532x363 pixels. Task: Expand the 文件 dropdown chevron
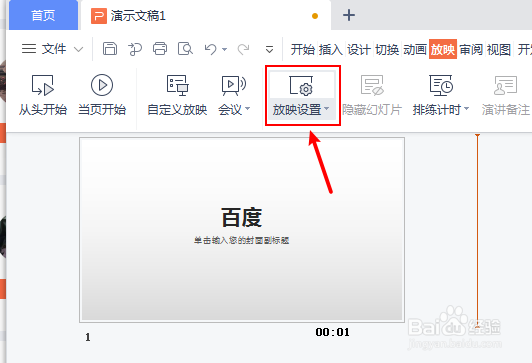click(78, 50)
